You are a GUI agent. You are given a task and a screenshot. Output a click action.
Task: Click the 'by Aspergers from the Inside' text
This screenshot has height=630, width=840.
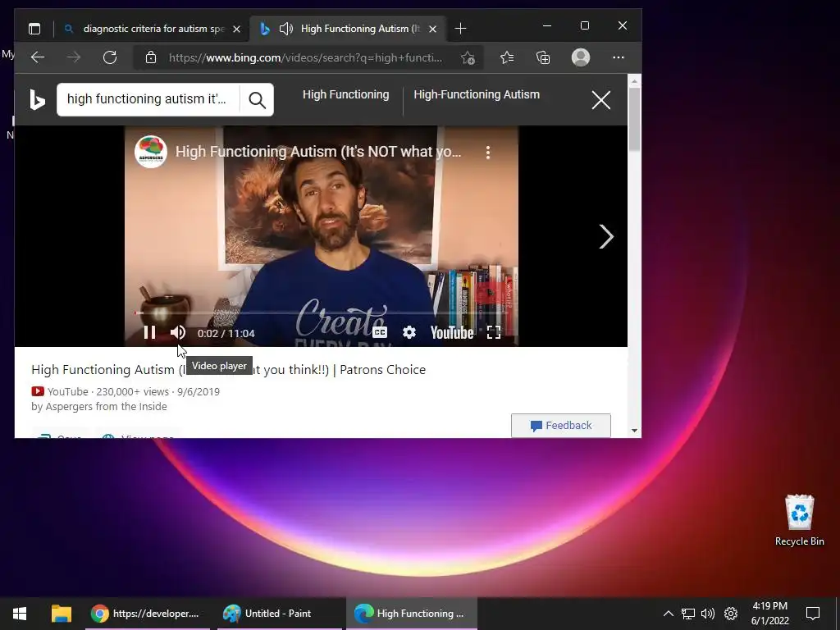[99, 407]
